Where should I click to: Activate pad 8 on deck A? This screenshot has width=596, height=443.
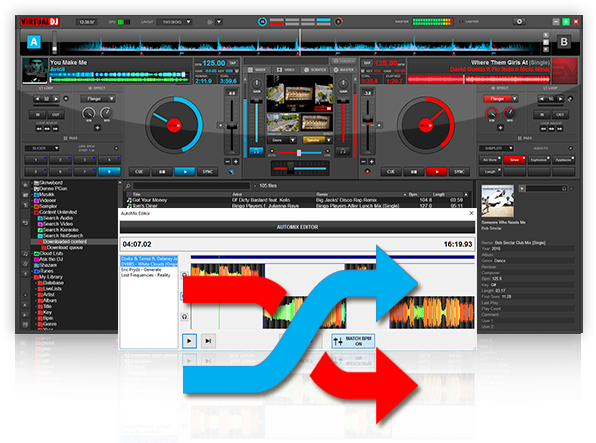click(109, 171)
